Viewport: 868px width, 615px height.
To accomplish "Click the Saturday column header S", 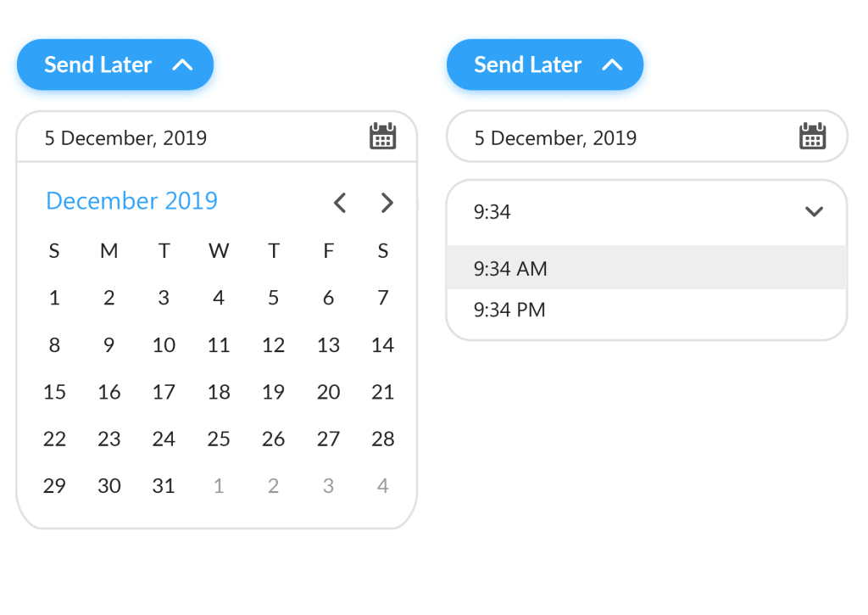I will 382,250.
